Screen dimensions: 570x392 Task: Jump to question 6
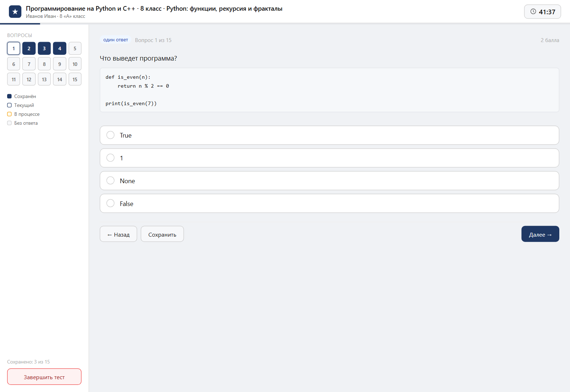14,64
